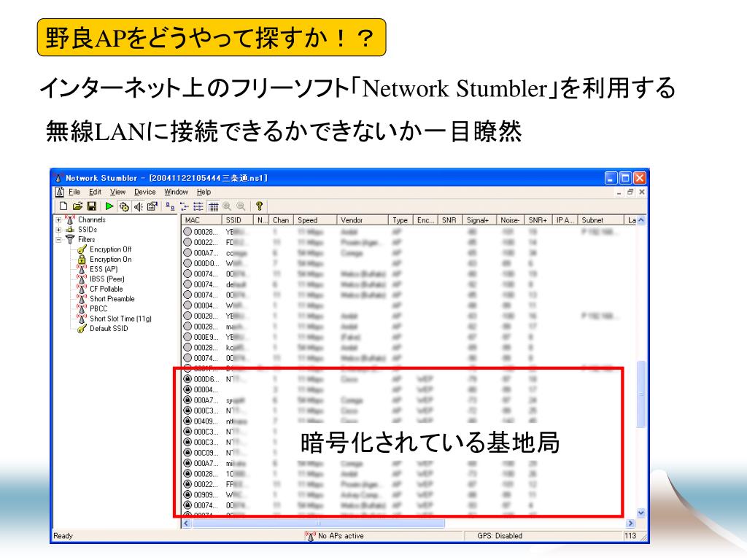Toggle auto reconfigure gears icon in toolbar
747x560 pixels.
124,206
